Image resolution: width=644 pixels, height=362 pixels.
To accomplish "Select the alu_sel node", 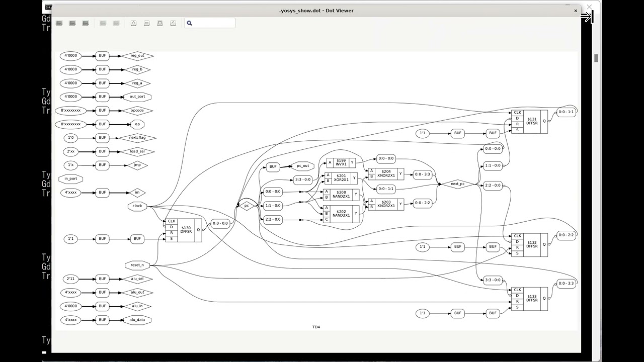I will point(137,279).
